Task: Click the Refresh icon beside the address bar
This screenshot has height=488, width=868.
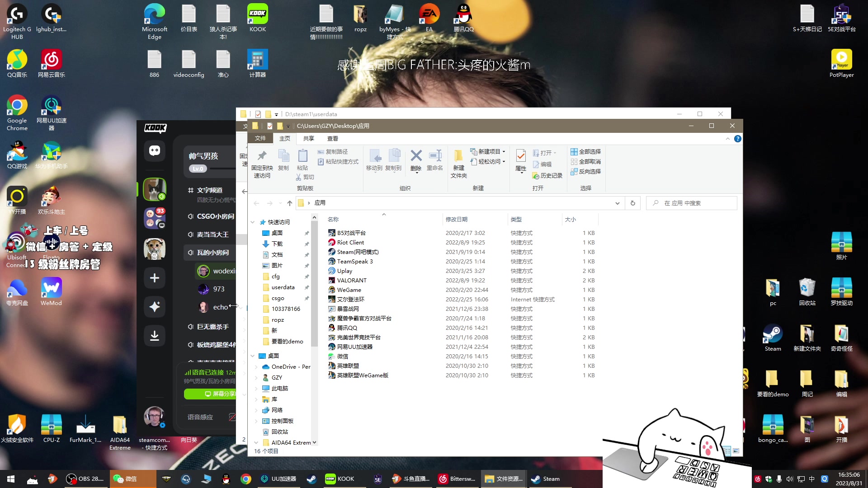Action: tap(633, 203)
